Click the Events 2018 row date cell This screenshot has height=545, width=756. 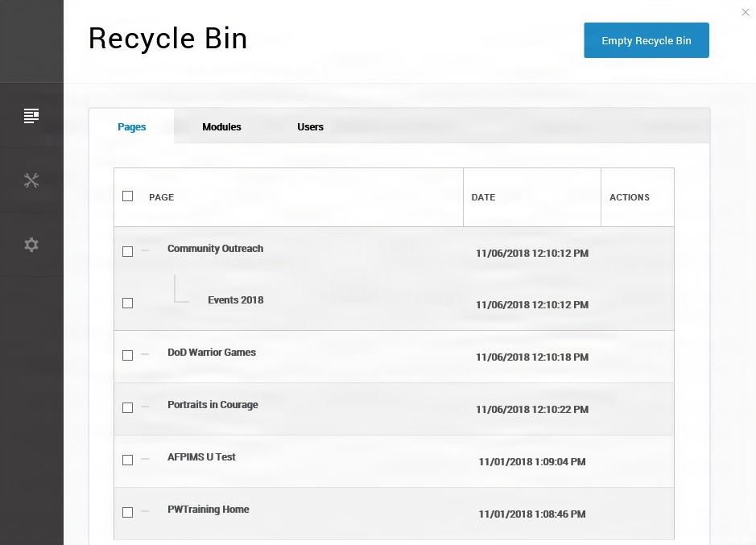pyautogui.click(x=532, y=305)
